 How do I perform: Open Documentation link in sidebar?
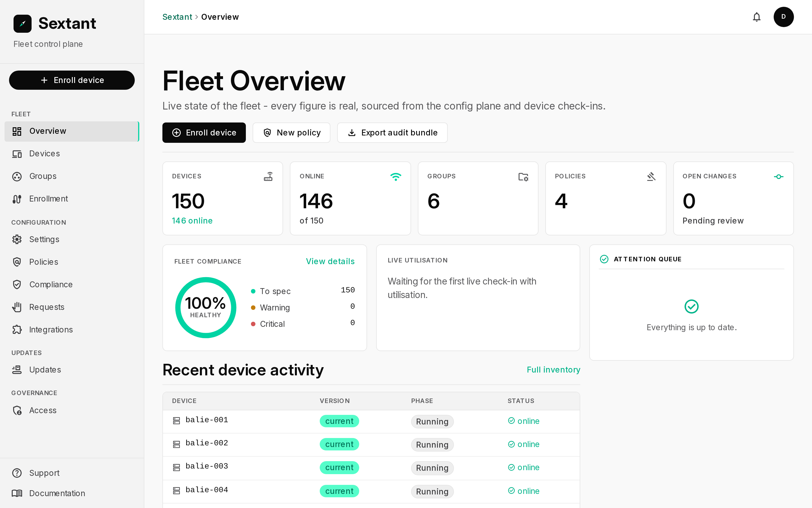72,493
